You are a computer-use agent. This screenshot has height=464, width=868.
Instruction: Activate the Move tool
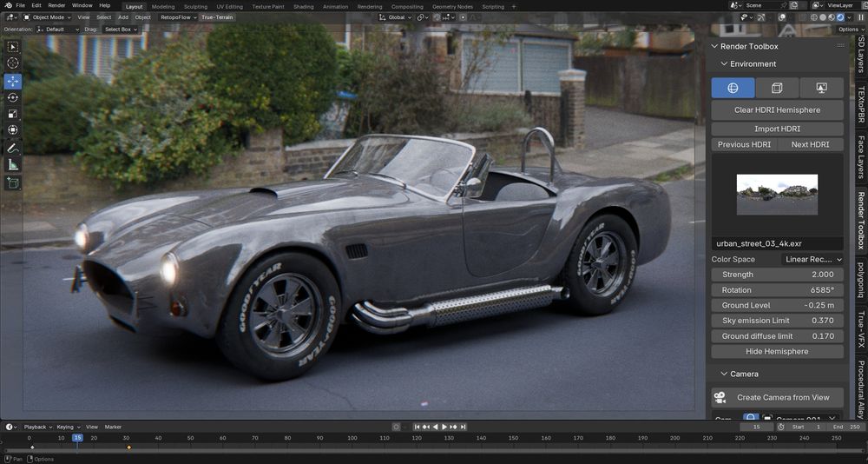[x=13, y=82]
